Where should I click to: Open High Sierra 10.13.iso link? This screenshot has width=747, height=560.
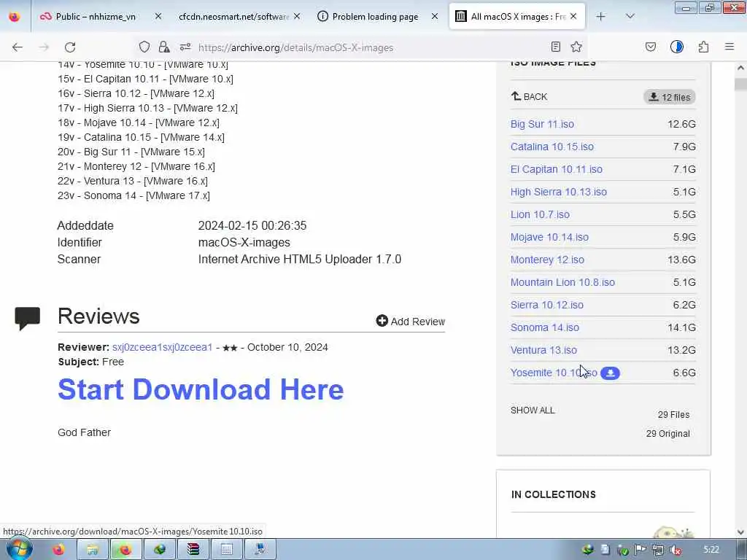coord(558,192)
